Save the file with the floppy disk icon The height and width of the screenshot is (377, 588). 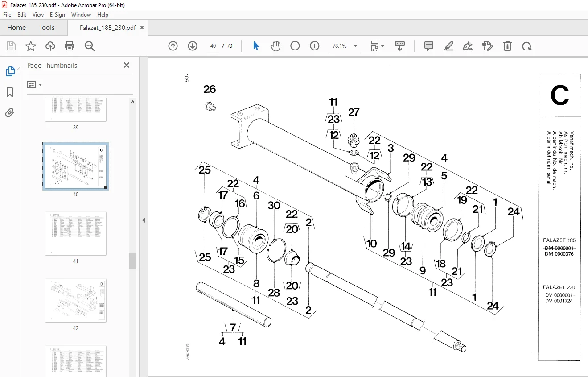pos(11,46)
